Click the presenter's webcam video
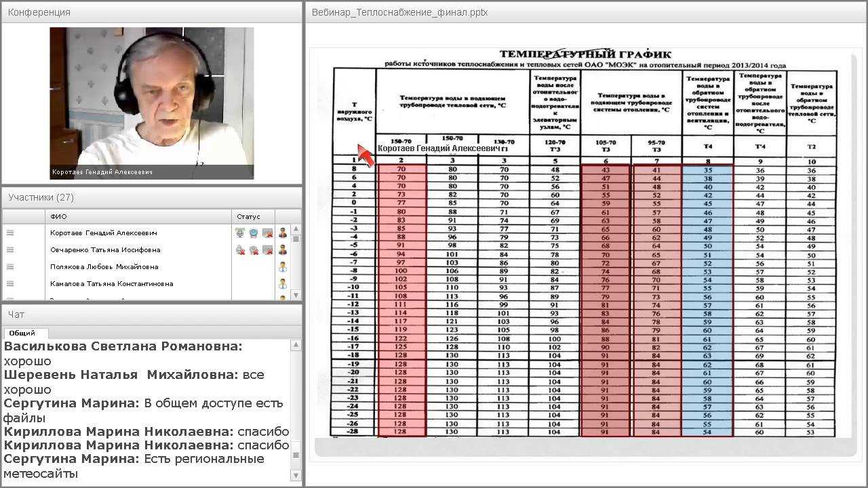Image resolution: width=868 pixels, height=488 pixels. 152,103
